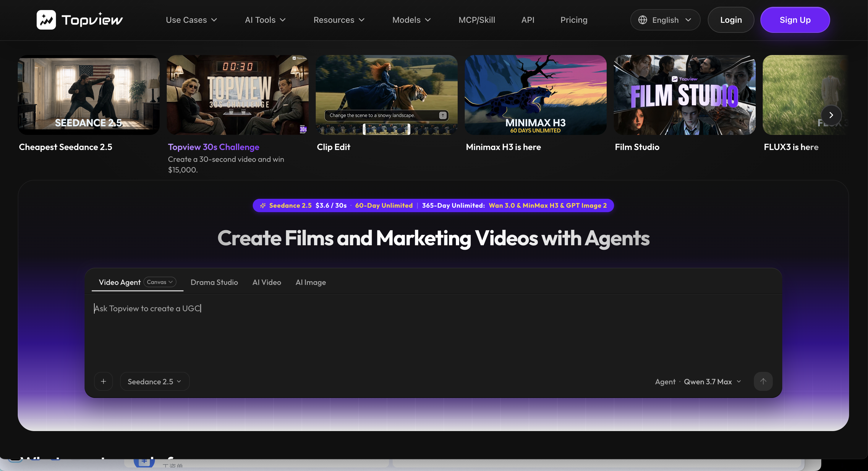Click the next arrow on the banner carousel

(x=831, y=115)
